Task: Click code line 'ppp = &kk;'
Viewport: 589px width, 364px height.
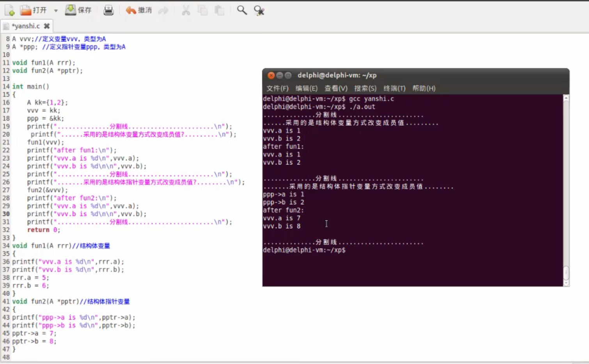Action: pyautogui.click(x=45, y=119)
